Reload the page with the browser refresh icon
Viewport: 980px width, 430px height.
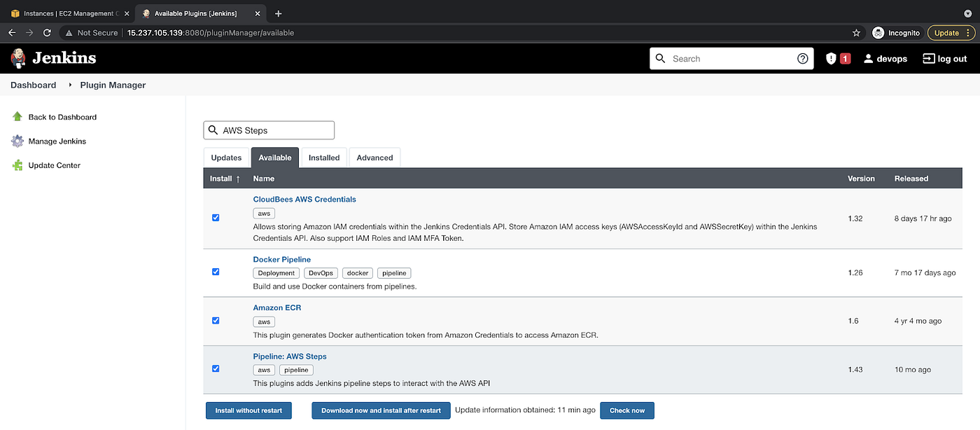(x=47, y=33)
